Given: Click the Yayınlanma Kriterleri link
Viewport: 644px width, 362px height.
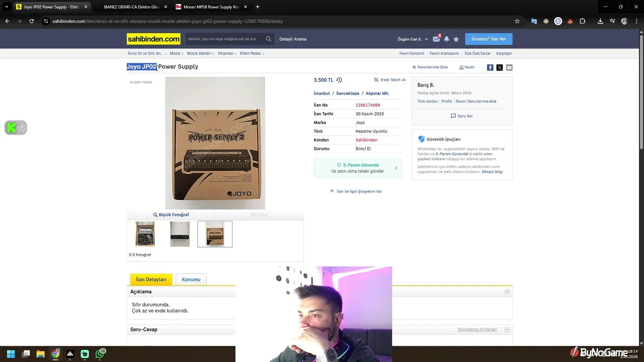Looking at the screenshot, I should click(x=477, y=330).
